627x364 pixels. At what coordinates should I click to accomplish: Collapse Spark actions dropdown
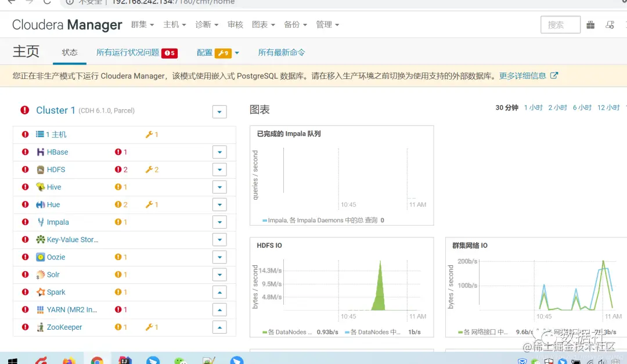[219, 292]
